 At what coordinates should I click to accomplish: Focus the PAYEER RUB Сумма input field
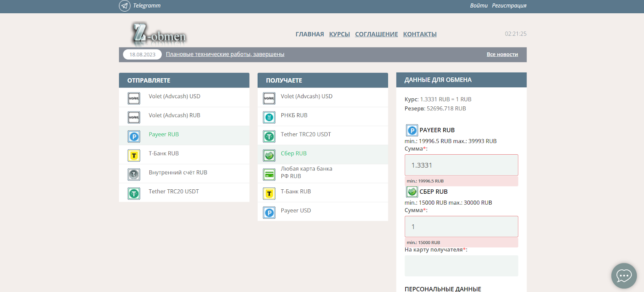(x=461, y=165)
